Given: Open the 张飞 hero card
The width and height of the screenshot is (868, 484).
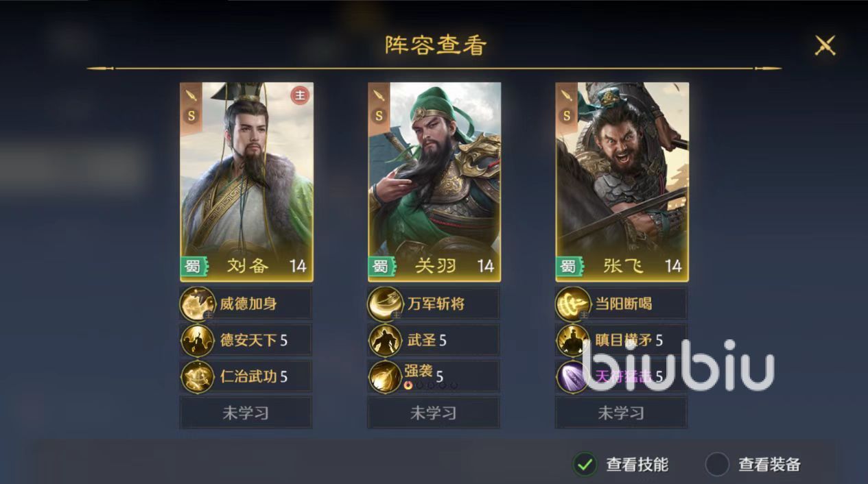Looking at the screenshot, I should 622,182.
